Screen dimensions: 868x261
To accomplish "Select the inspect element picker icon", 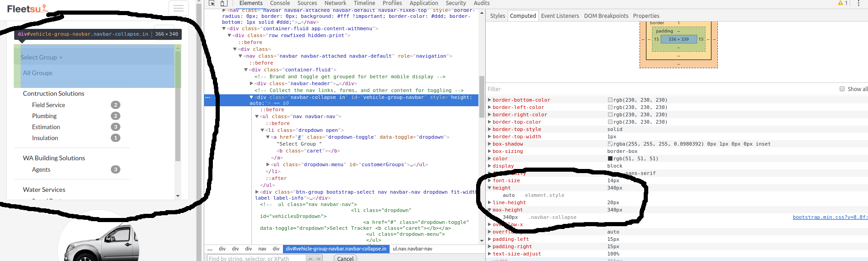I will click(x=212, y=3).
